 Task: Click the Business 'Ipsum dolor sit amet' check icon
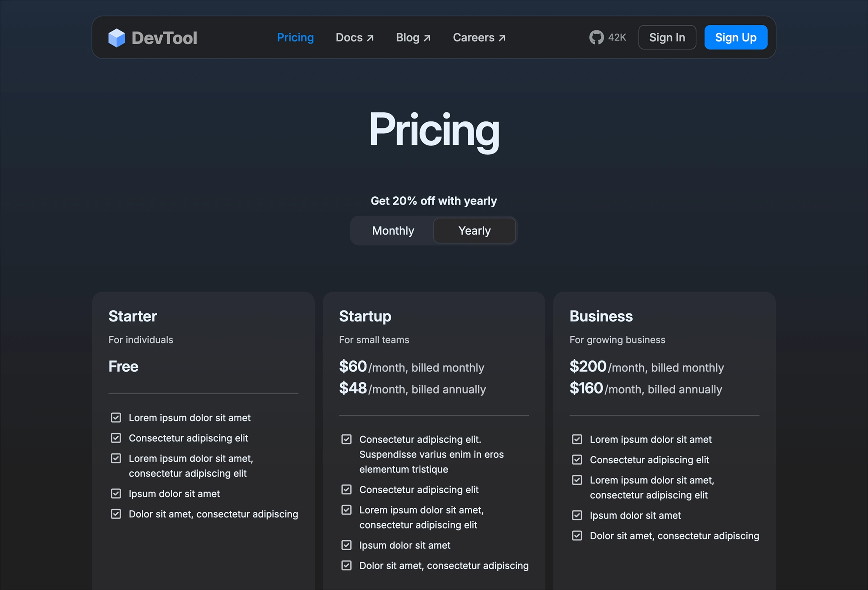pos(577,515)
